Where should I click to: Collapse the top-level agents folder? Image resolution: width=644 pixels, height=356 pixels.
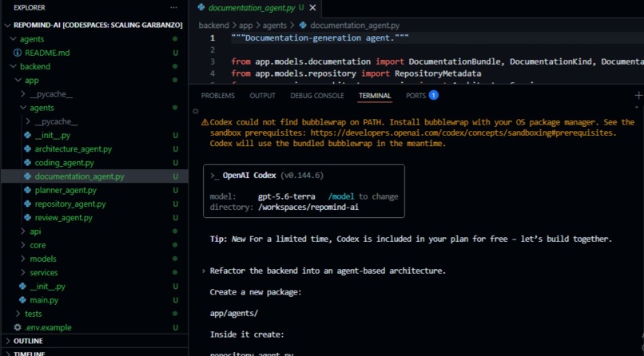[x=13, y=39]
